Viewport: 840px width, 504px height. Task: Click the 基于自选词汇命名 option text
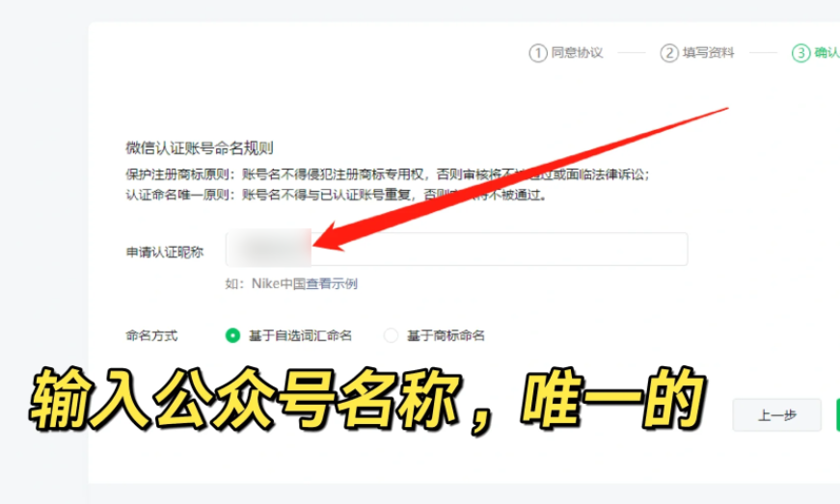click(300, 335)
